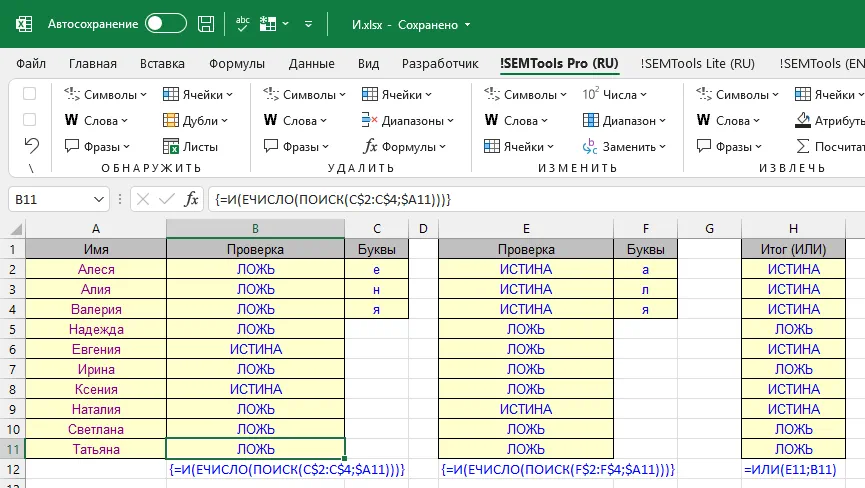
Task: Click the Save floppy disk icon
Action: [206, 23]
